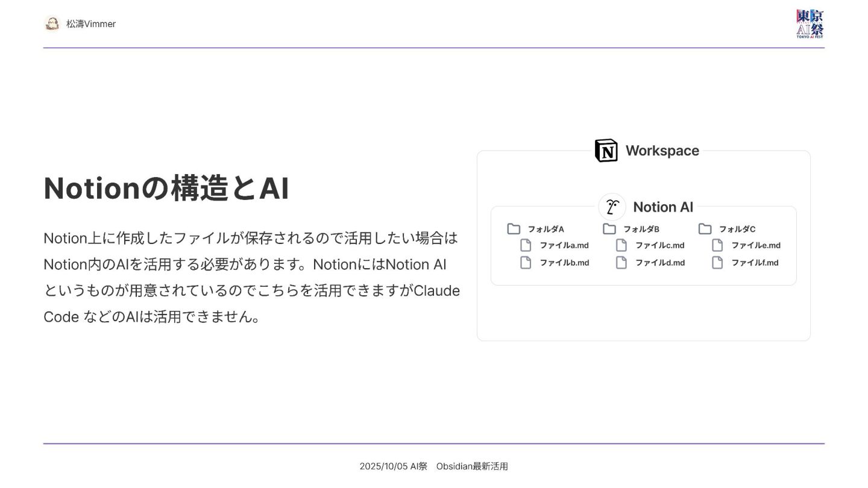
Task: Click the Tokyo AI Fest logo
Action: point(810,24)
